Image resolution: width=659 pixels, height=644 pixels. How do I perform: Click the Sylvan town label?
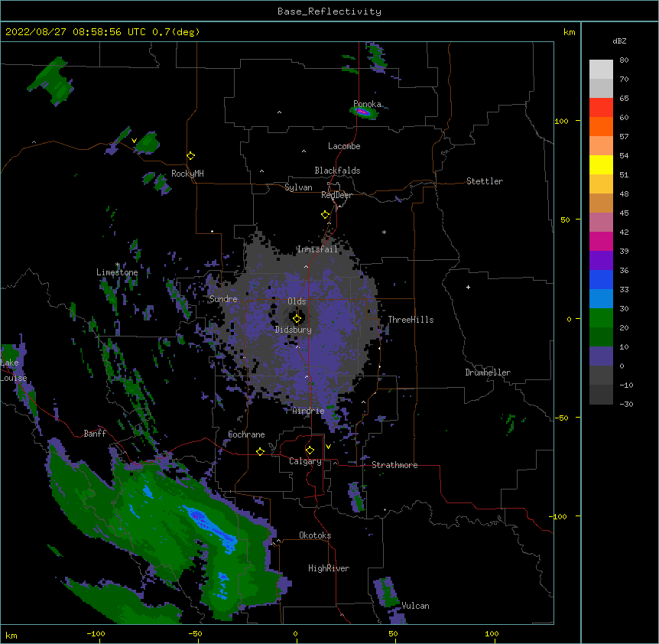click(x=298, y=187)
